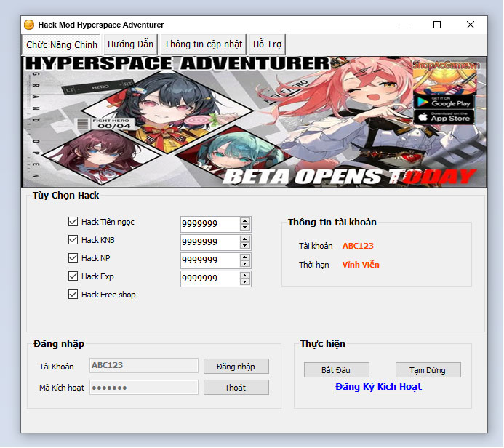Open the Hướng Dẫn tab
This screenshot has height=448, width=504.
pos(130,44)
